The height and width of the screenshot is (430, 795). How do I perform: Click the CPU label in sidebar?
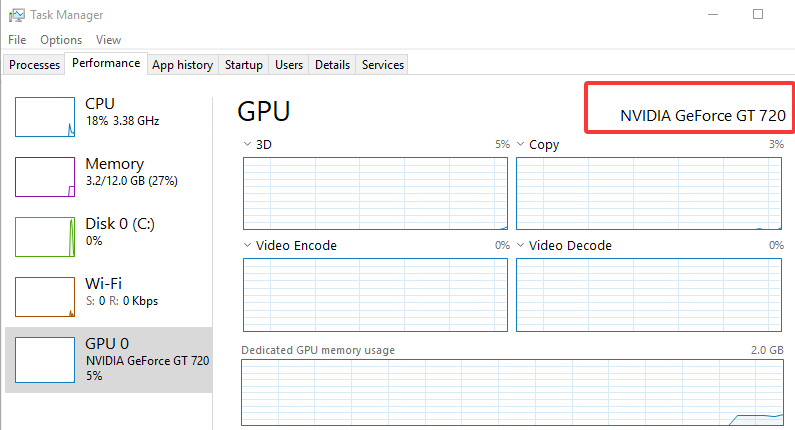coord(100,103)
